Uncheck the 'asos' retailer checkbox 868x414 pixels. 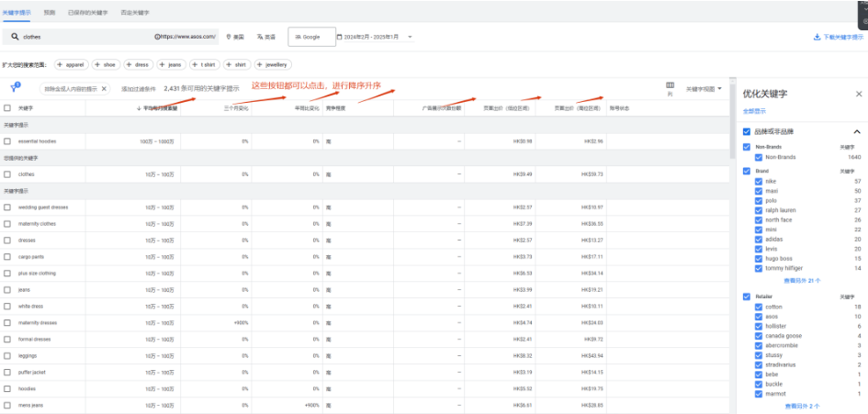(758, 316)
